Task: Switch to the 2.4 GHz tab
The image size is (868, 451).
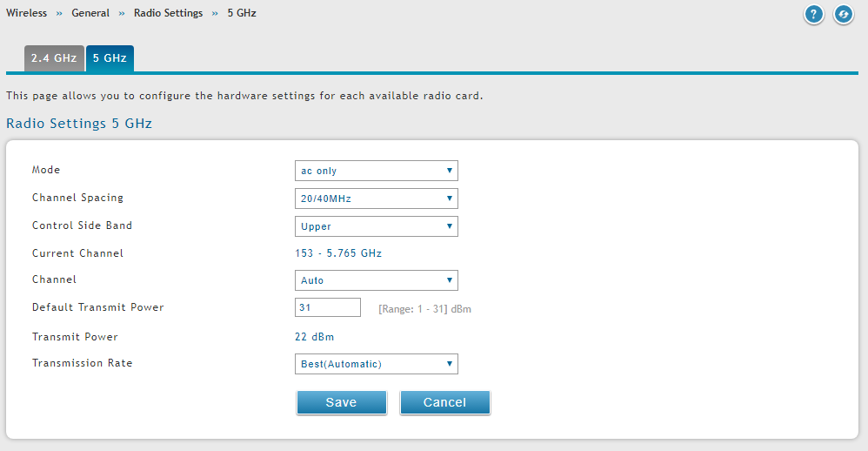Action: tap(54, 59)
